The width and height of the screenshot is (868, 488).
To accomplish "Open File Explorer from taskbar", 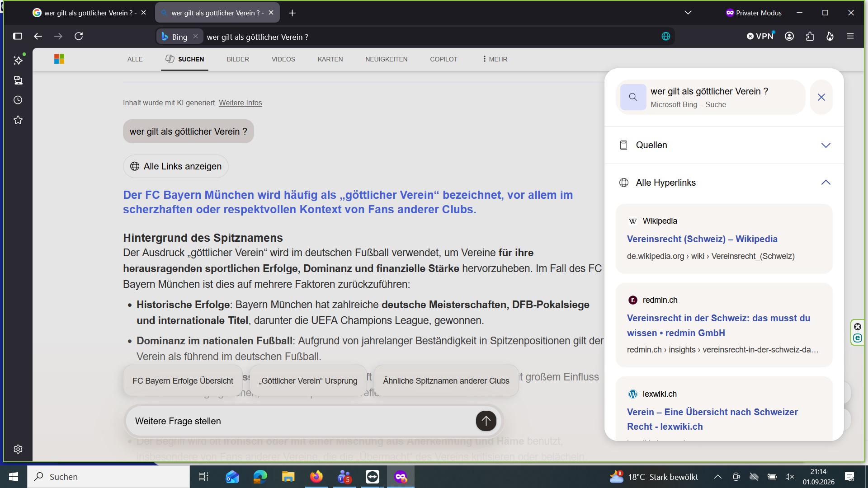I will coord(288,477).
